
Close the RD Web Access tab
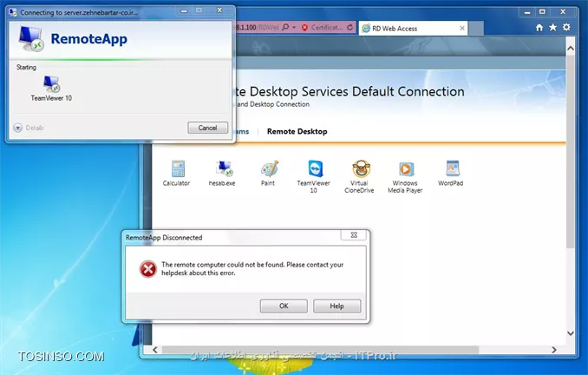click(462, 28)
